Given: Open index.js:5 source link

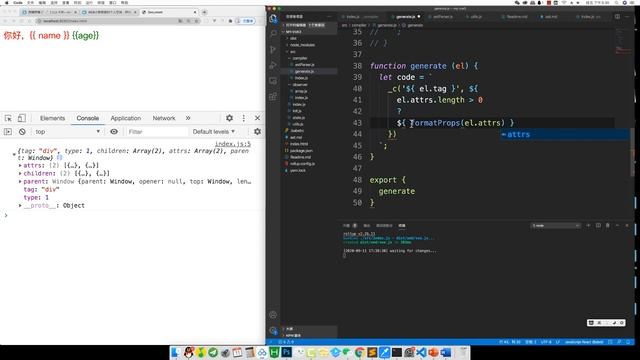Looking at the screenshot, I should click(x=233, y=144).
